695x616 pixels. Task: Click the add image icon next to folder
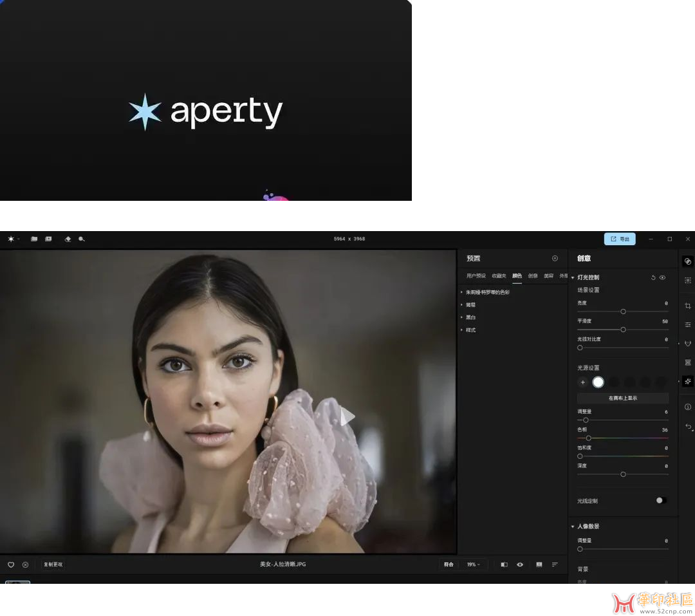[x=48, y=239]
